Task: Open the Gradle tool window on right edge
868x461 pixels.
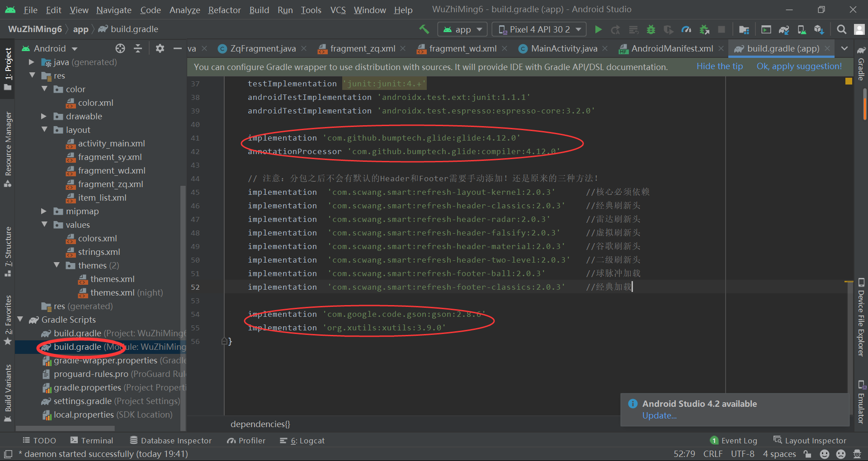Action: click(x=861, y=63)
